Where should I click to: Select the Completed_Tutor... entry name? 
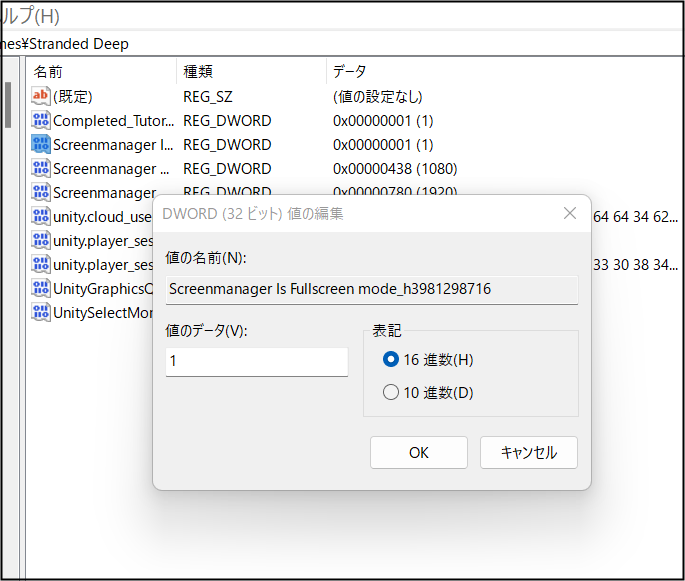114,121
